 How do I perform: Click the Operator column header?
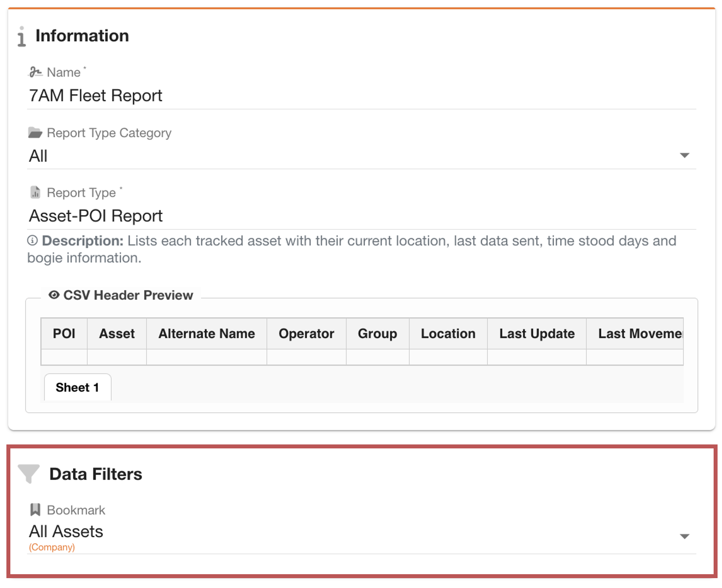(306, 334)
